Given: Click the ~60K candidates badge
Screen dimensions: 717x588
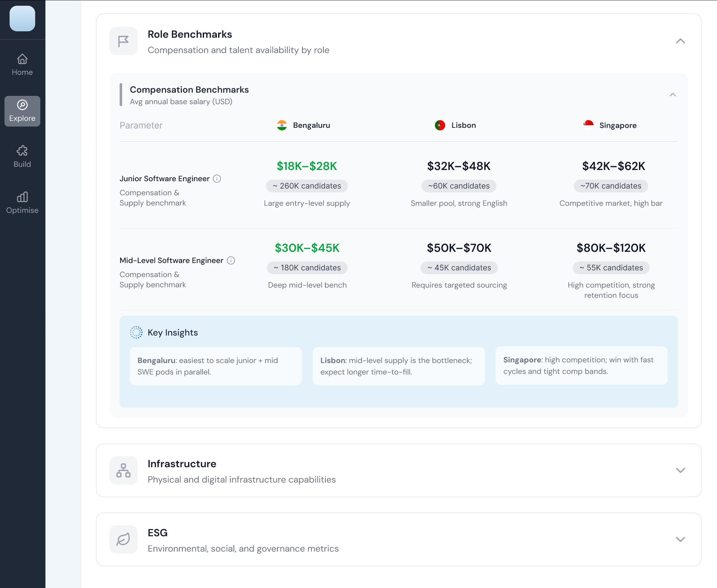Looking at the screenshot, I should click(x=459, y=186).
